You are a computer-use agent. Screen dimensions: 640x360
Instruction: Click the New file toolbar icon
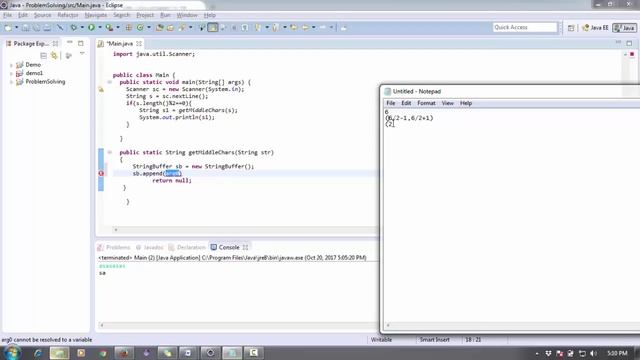click(x=8, y=28)
